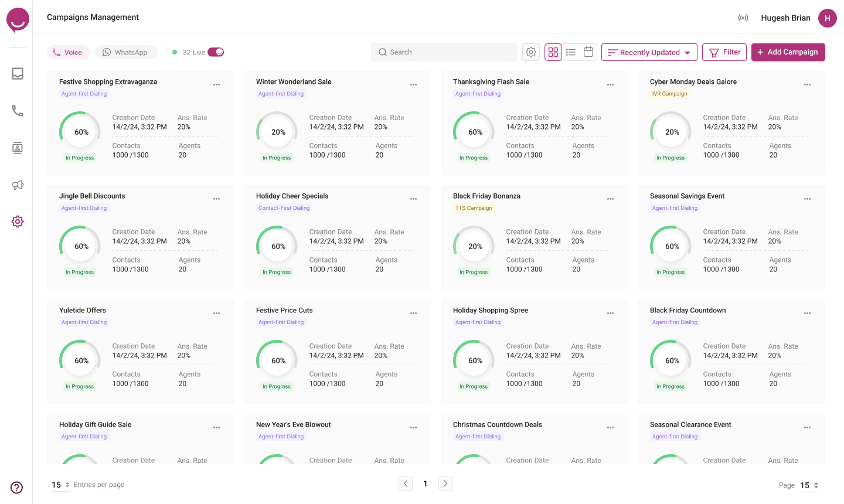Click the Filter button

pyautogui.click(x=724, y=52)
